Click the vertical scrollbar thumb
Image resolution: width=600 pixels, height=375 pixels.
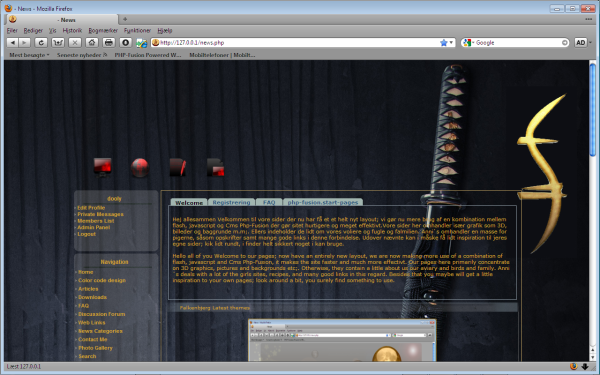pos(593,110)
